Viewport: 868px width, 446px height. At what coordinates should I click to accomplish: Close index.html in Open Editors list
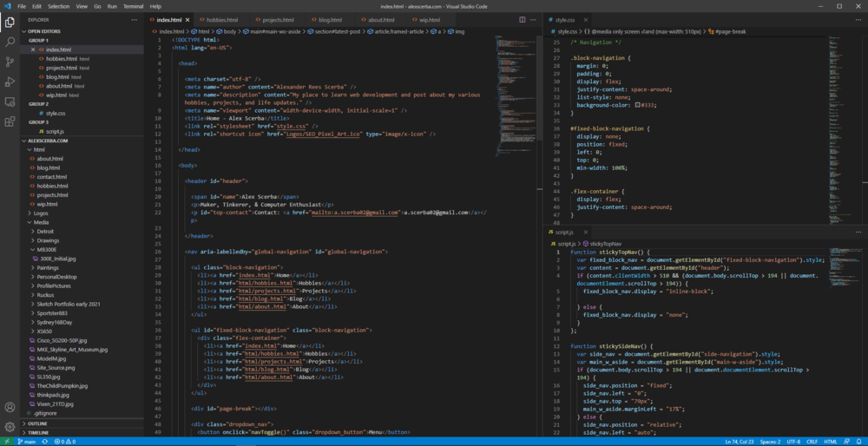click(33, 49)
